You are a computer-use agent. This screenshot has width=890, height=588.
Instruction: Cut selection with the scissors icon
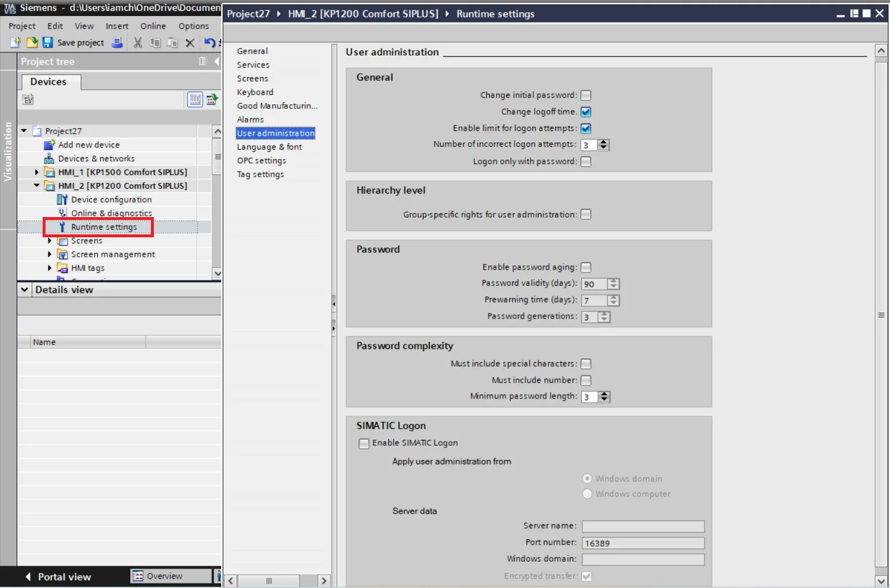pyautogui.click(x=138, y=42)
